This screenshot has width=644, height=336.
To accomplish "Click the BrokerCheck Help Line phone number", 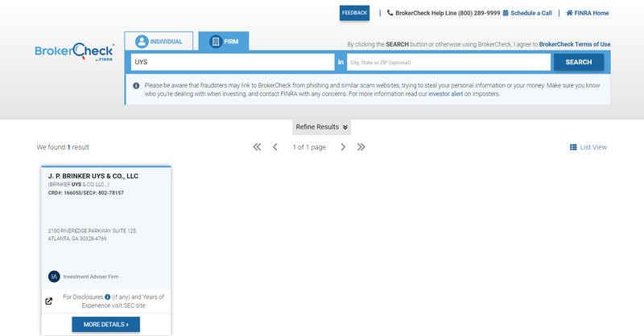I will 479,13.
